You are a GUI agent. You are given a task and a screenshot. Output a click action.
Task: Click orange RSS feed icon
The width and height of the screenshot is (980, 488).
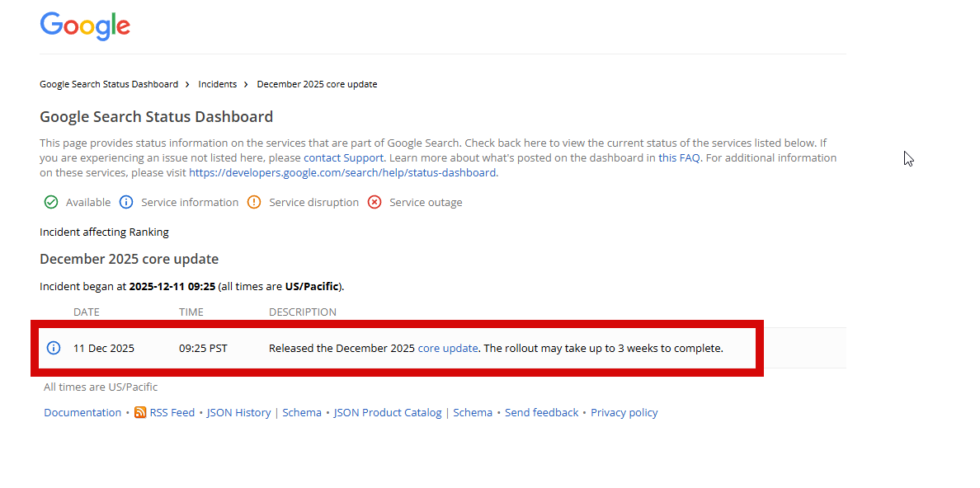point(140,412)
